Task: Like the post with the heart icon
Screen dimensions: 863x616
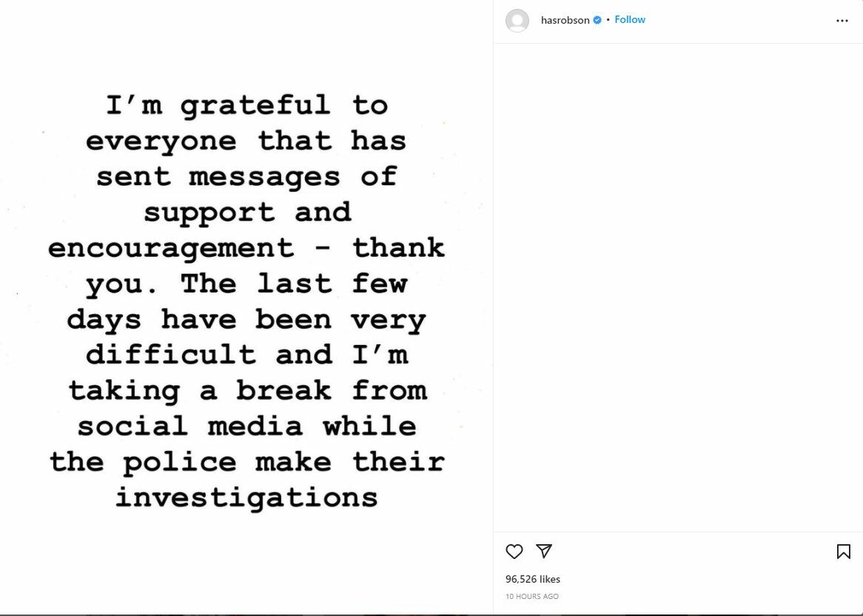Action: (x=514, y=552)
